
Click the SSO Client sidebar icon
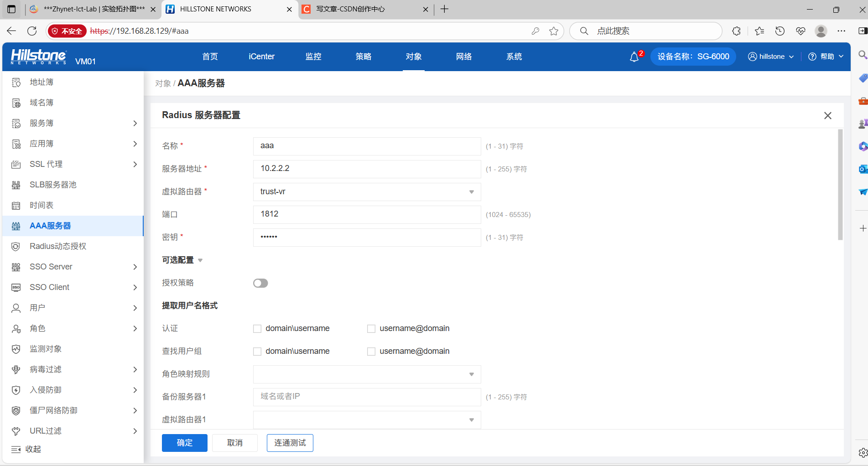pyautogui.click(x=16, y=288)
